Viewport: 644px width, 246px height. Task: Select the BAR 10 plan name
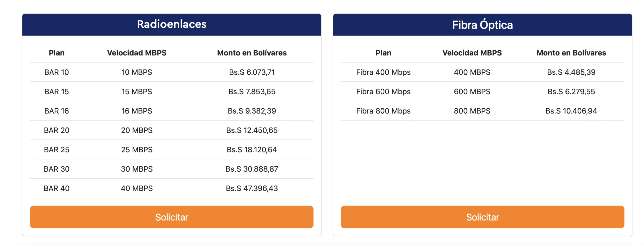57,72
